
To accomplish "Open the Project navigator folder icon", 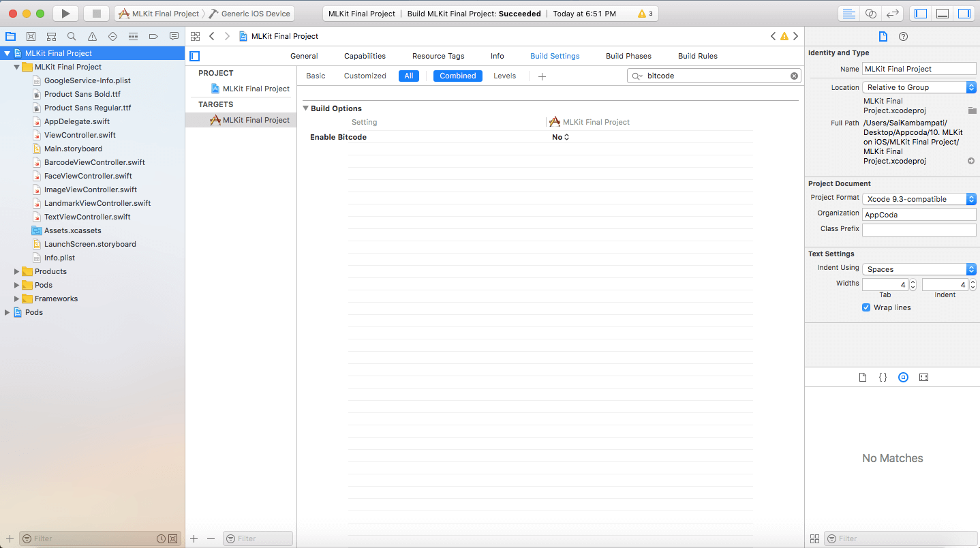I will (10, 36).
